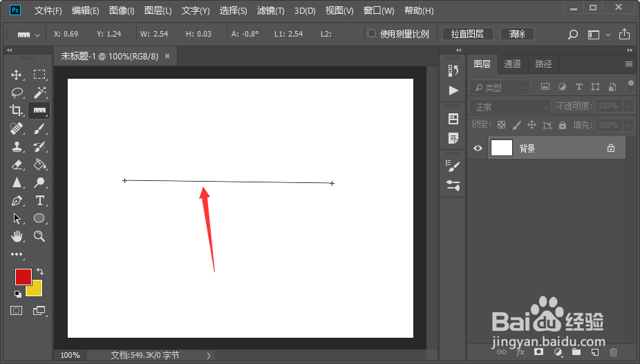
Task: Open the Actions panel play icon
Action: click(x=453, y=90)
